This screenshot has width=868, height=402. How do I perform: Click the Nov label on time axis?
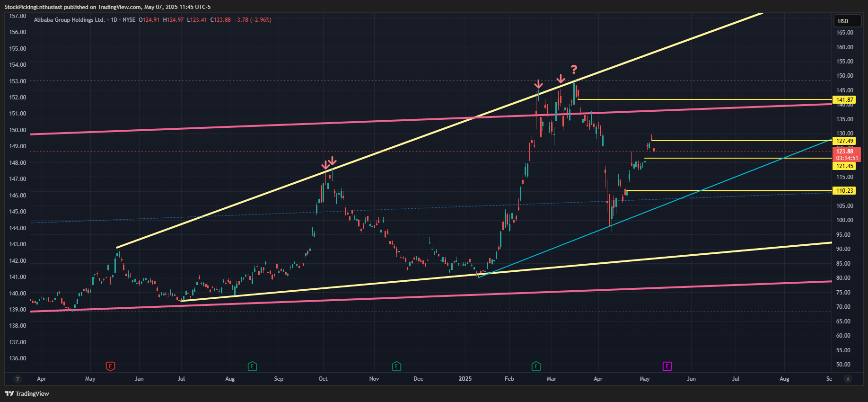tap(374, 379)
